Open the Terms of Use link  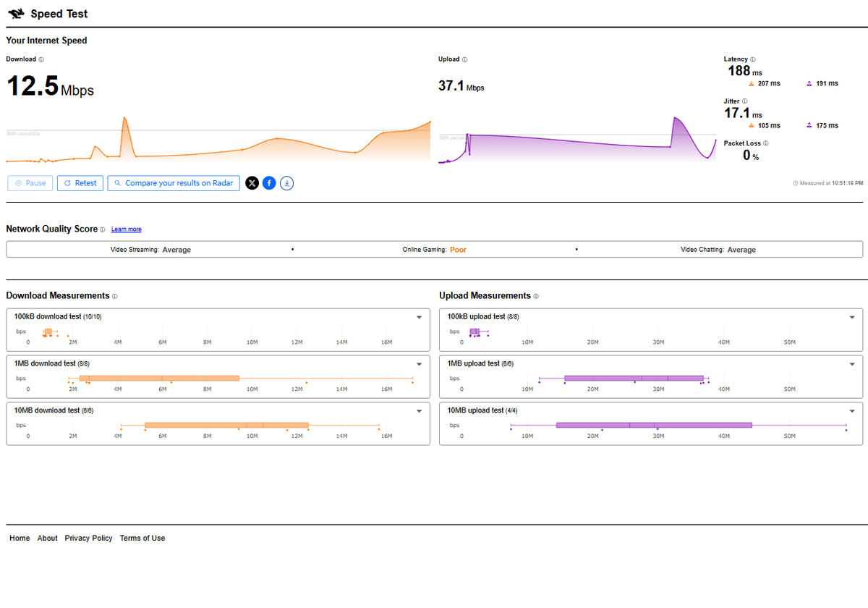click(142, 539)
